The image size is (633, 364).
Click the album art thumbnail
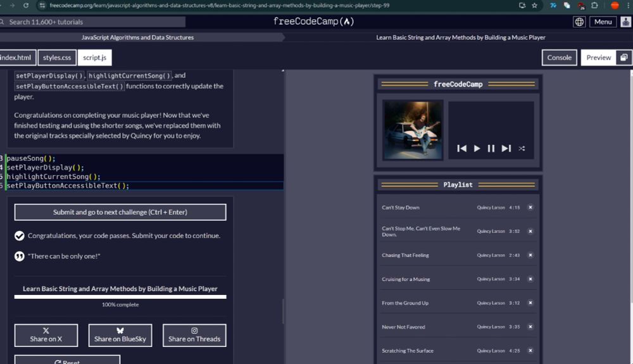[x=413, y=130]
